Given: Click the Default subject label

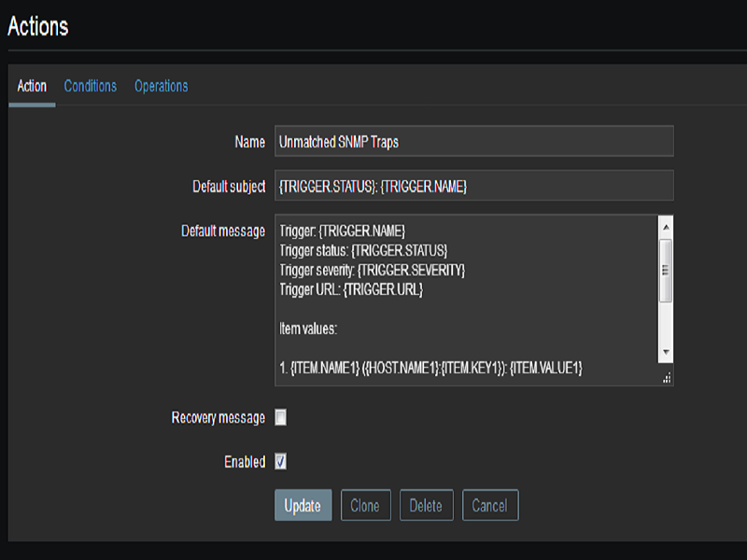Looking at the screenshot, I should pyautogui.click(x=228, y=187).
